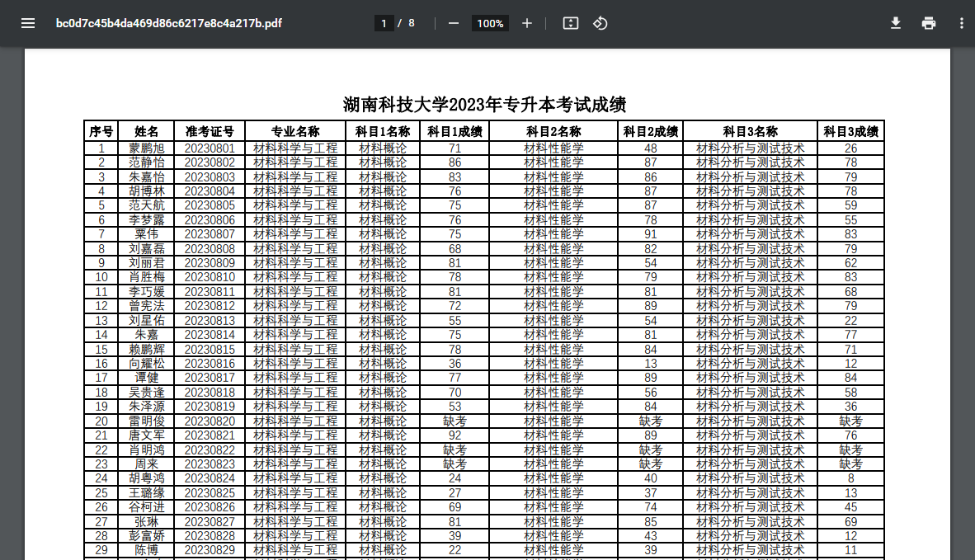Click 蒙鹏旭's subject 3 score 26
Viewport: 975px width, 560px height.
click(850, 148)
